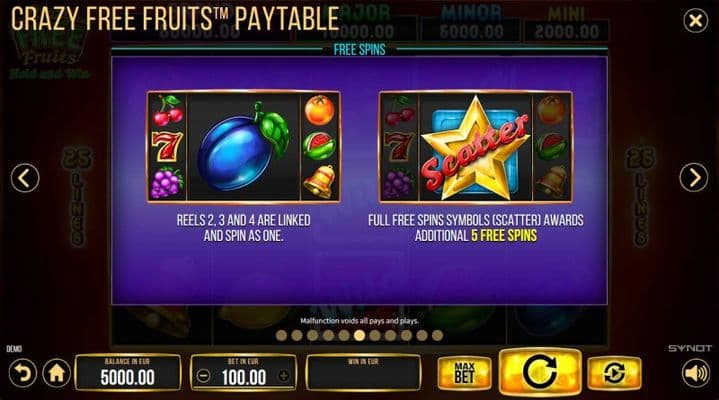Screen dimensions: 719x400
Task: Select the first paytable page dot
Action: 282,336
